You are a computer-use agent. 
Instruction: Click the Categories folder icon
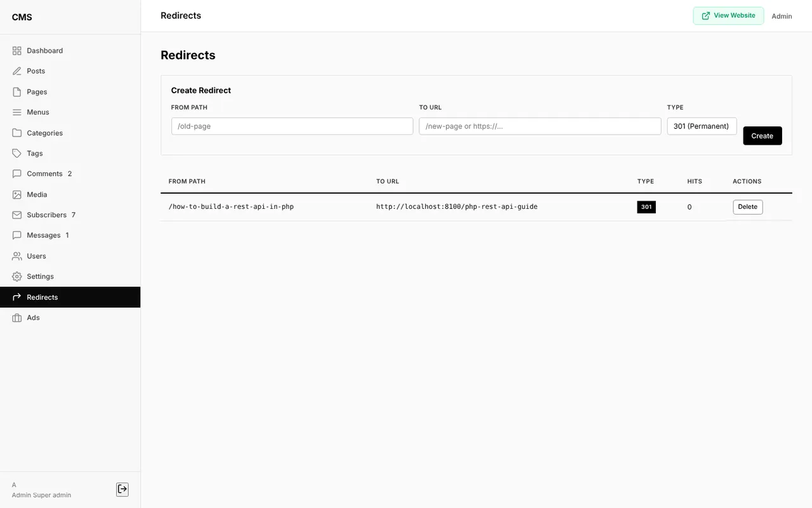(17, 133)
